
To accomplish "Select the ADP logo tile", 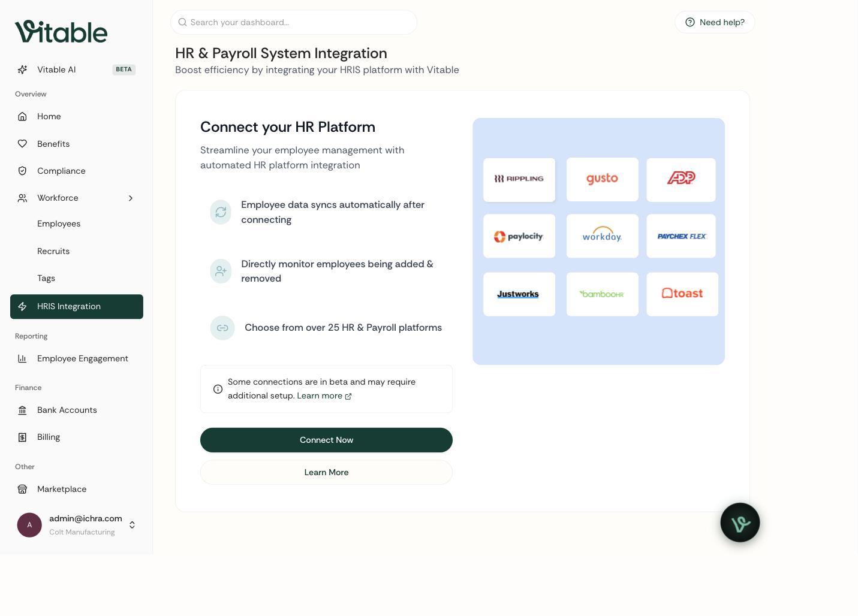I will point(681,180).
